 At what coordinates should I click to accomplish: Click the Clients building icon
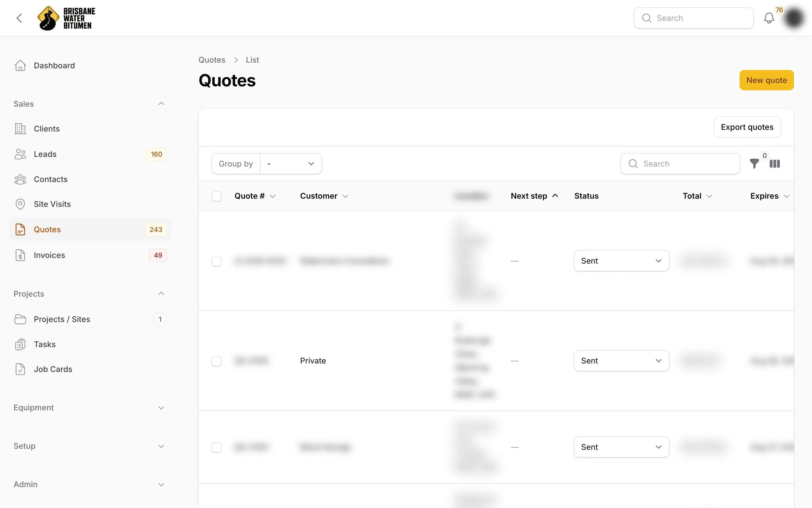point(20,129)
